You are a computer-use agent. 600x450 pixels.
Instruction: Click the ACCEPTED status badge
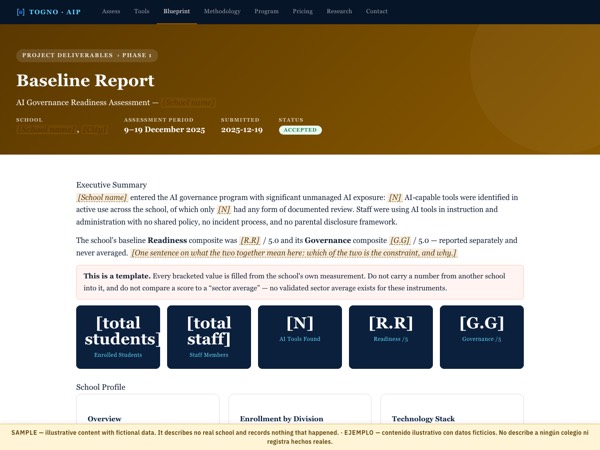click(300, 130)
